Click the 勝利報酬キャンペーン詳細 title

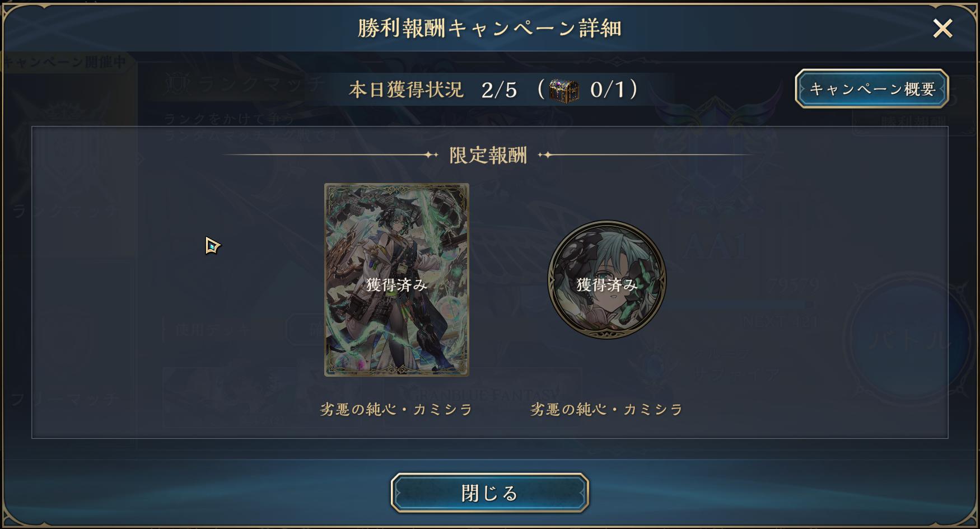[x=489, y=28]
